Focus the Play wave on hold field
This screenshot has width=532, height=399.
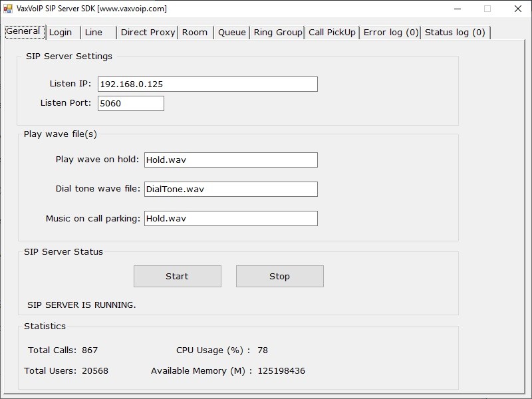pos(231,160)
